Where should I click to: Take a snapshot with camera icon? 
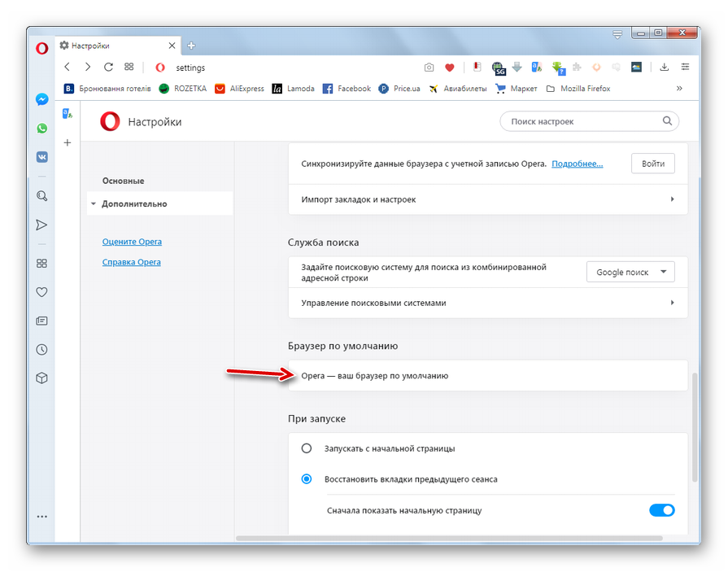[429, 68]
